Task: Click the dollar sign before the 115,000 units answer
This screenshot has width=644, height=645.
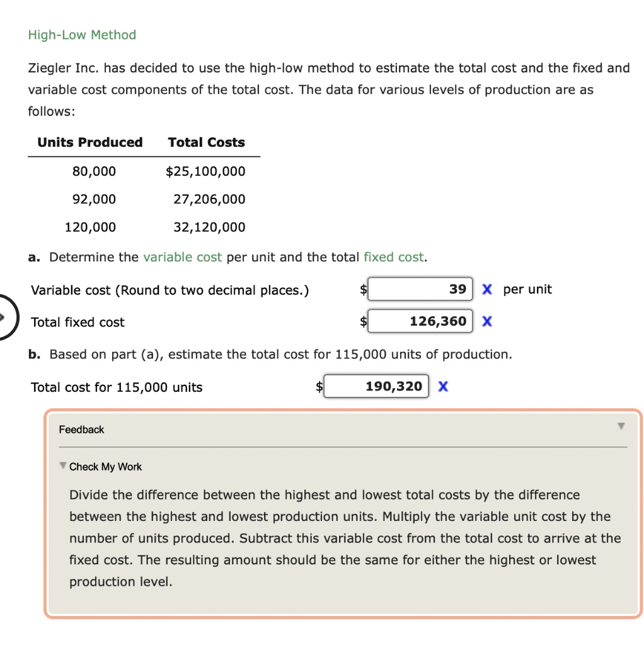Action: click(x=319, y=387)
